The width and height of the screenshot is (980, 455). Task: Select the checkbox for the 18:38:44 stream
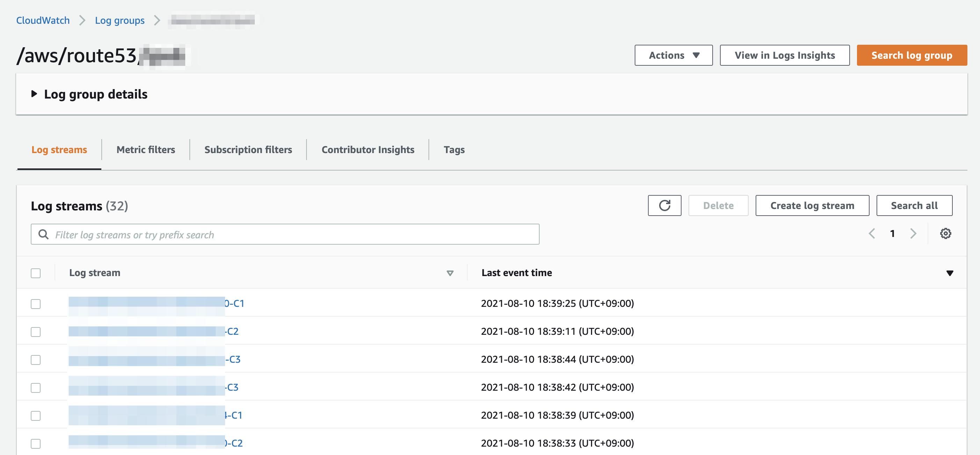(x=36, y=360)
